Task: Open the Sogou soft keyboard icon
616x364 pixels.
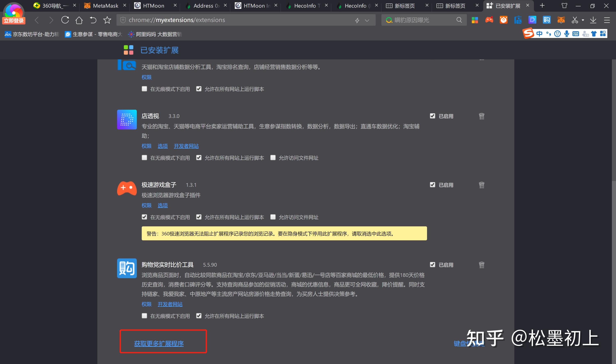Action: pyautogui.click(x=576, y=34)
